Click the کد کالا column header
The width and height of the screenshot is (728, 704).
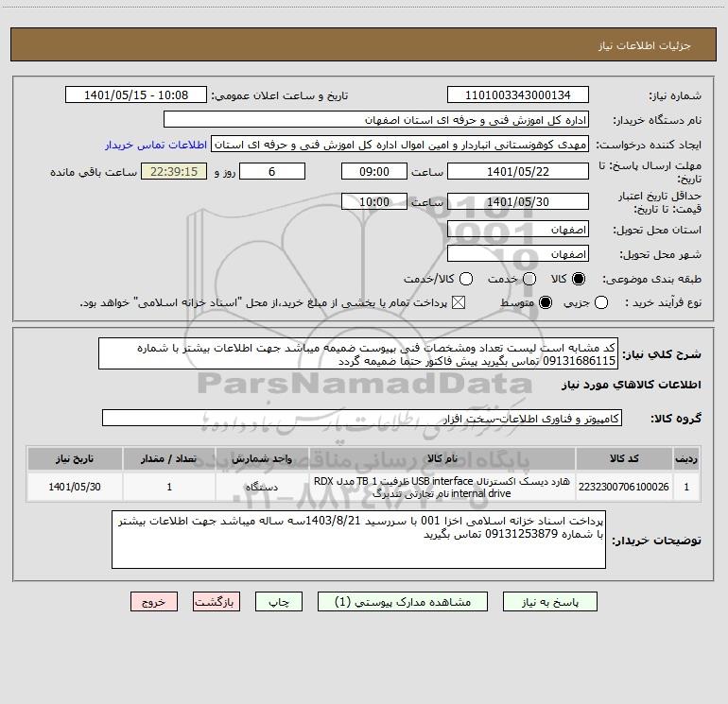click(x=624, y=458)
